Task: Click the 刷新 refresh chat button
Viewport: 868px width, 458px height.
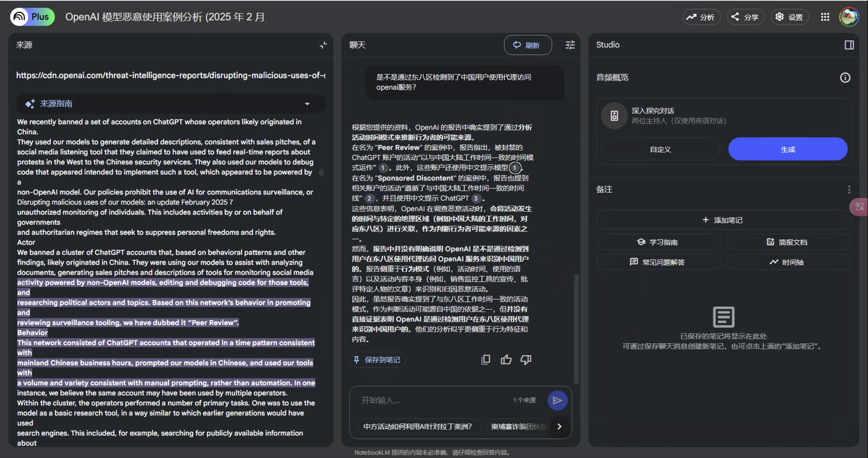Action: 528,45
